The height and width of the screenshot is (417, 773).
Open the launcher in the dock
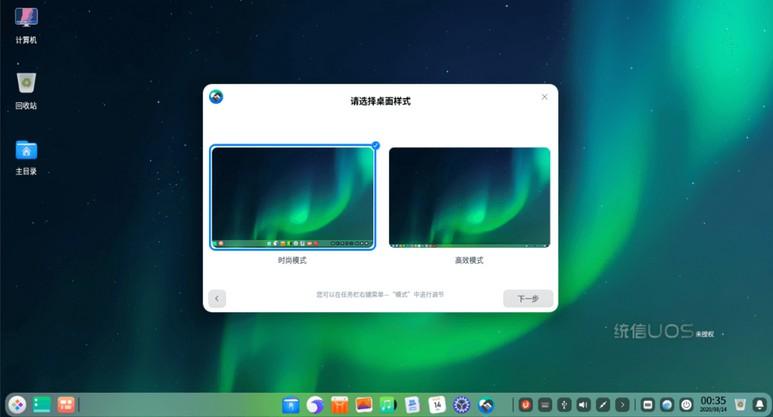17,405
